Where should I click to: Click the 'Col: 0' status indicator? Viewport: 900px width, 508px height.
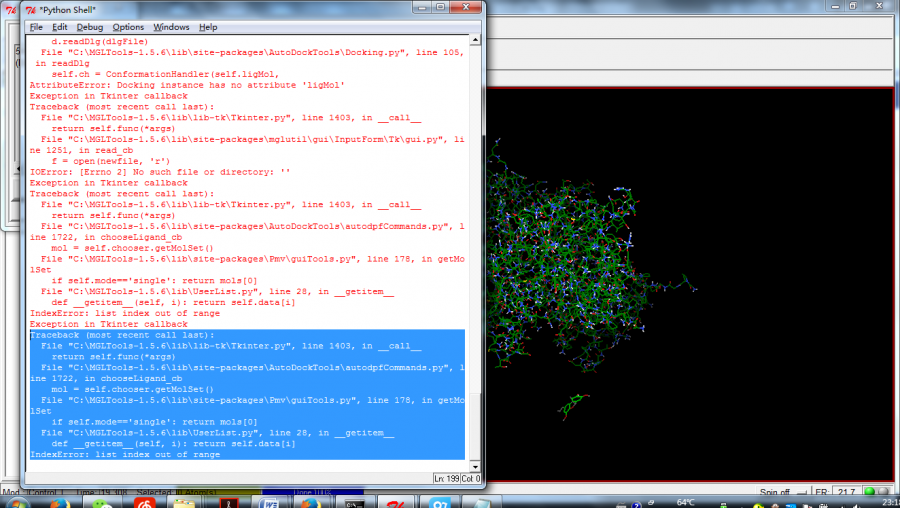click(x=471, y=478)
